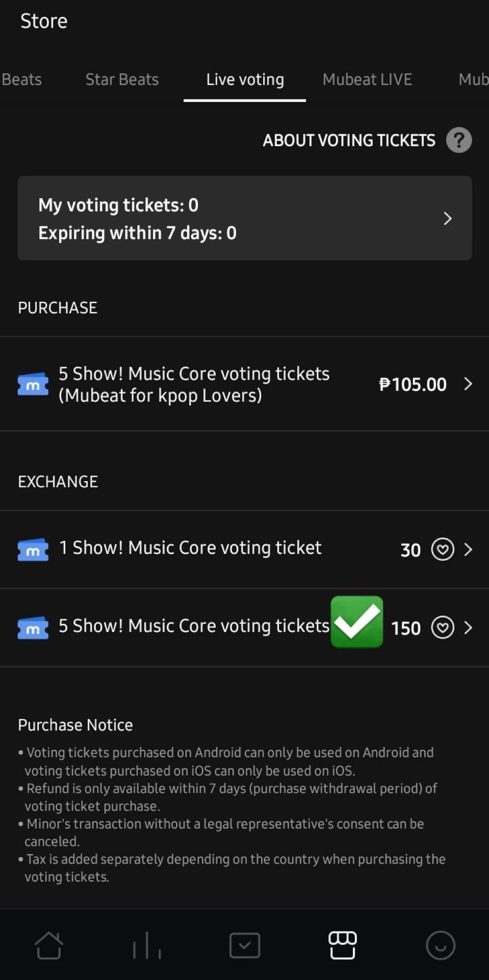The width and height of the screenshot is (489, 980).
Task: Buy 5 tickets for ₱105.00
Action: click(194, 384)
